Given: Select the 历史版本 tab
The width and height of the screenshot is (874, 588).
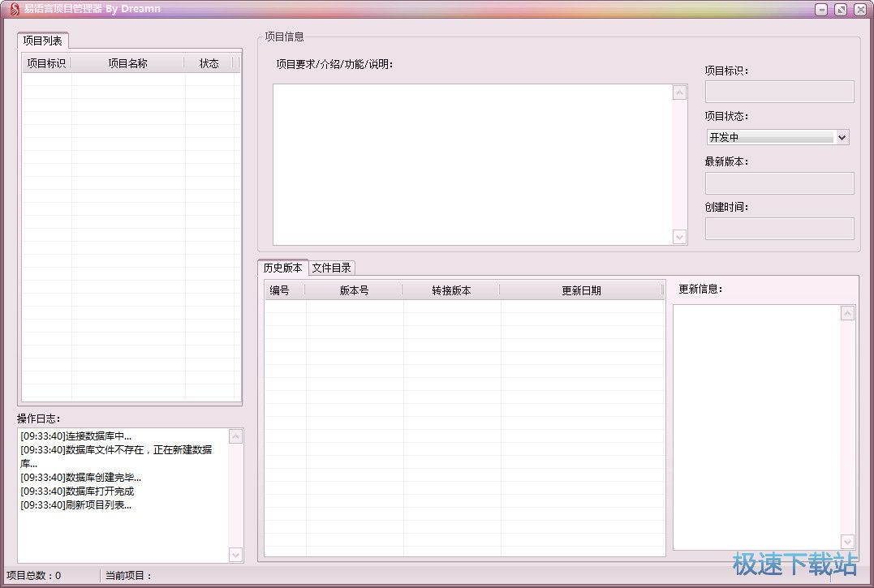Looking at the screenshot, I should (282, 268).
